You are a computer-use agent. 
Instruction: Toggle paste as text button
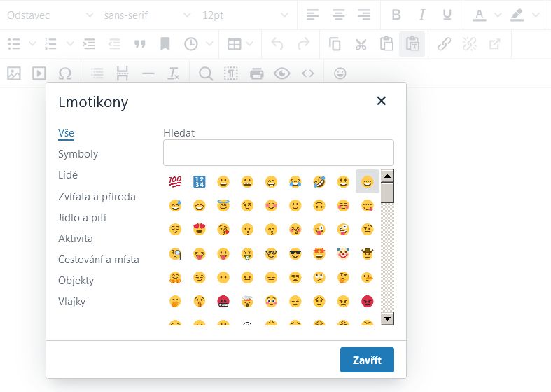click(412, 44)
